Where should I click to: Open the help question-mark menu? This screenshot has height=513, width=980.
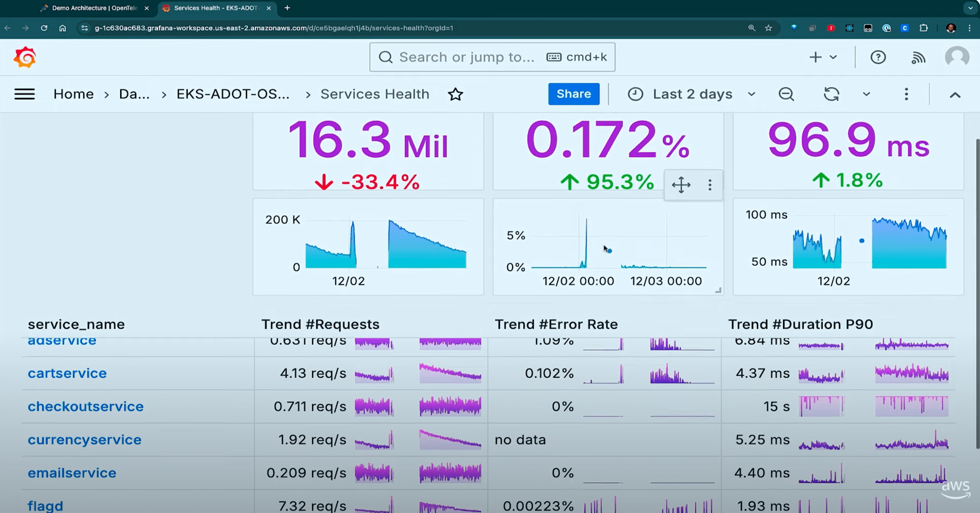[x=878, y=57]
